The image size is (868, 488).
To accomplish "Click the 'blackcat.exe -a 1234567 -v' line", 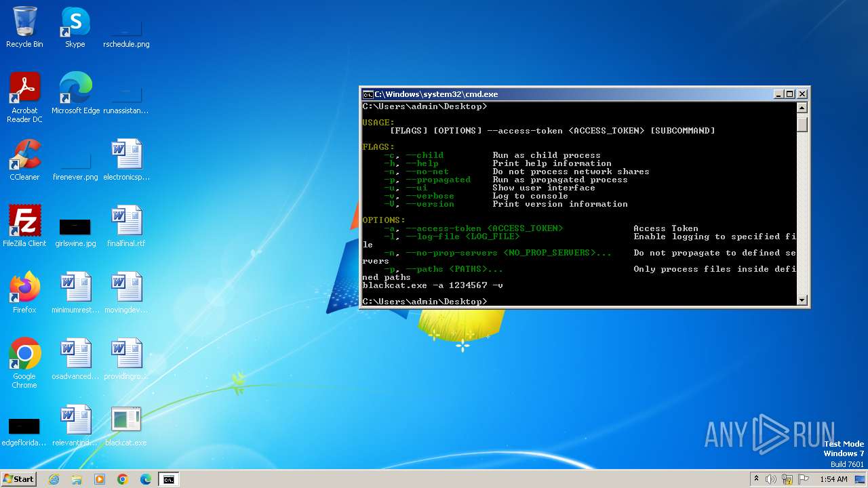I will pyautogui.click(x=433, y=285).
